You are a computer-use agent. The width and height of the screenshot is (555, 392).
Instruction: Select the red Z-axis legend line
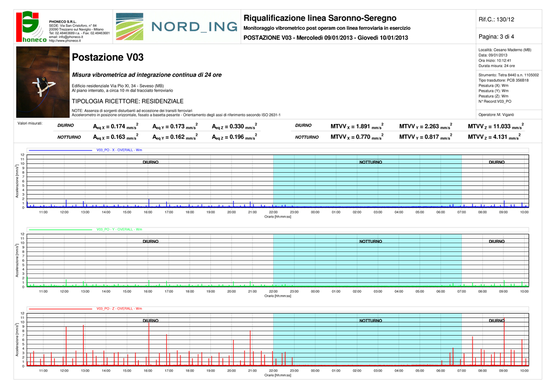61,309
